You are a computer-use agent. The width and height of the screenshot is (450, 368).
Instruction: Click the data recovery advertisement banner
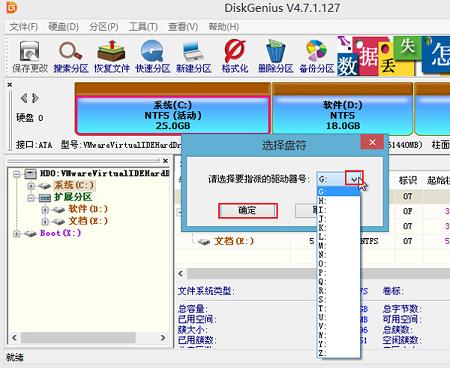(x=393, y=56)
